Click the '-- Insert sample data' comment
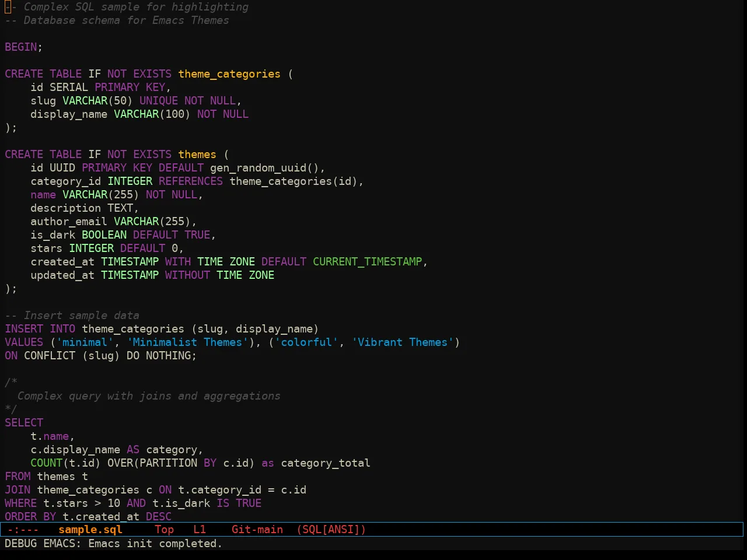Screen dimensions: 747x560 pyautogui.click(x=72, y=316)
